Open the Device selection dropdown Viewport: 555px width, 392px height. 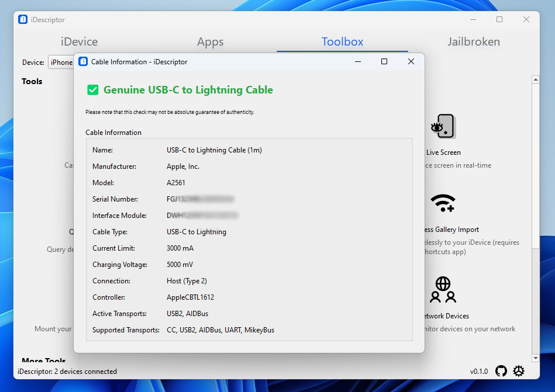tap(61, 62)
